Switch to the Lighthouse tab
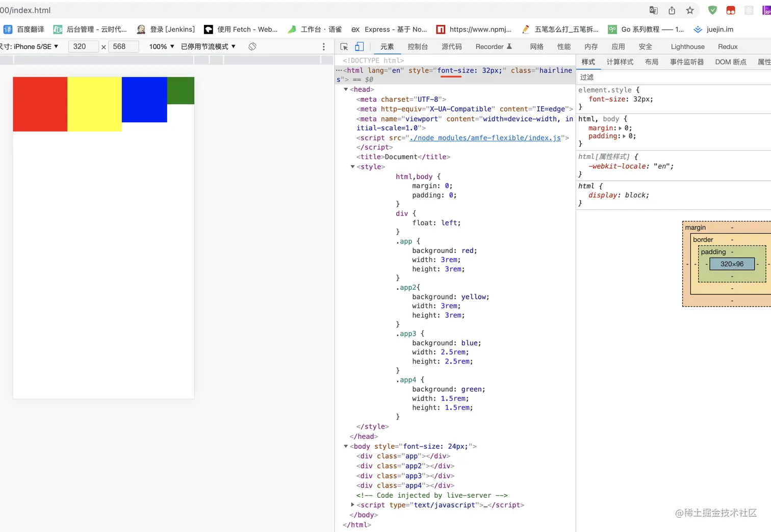Viewport: 771px width, 532px height. (688, 46)
